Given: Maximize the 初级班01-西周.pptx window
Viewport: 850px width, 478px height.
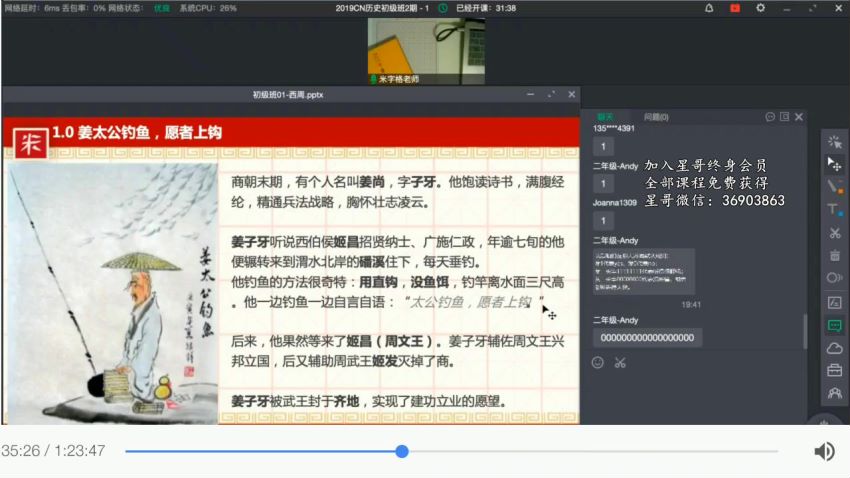Looking at the screenshot, I should 551,94.
